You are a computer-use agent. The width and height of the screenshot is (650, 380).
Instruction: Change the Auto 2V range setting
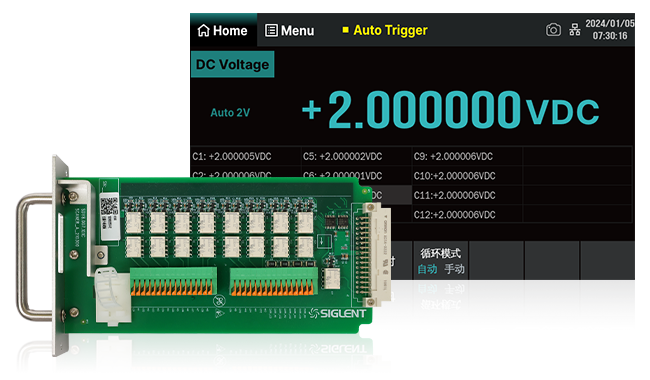click(230, 113)
